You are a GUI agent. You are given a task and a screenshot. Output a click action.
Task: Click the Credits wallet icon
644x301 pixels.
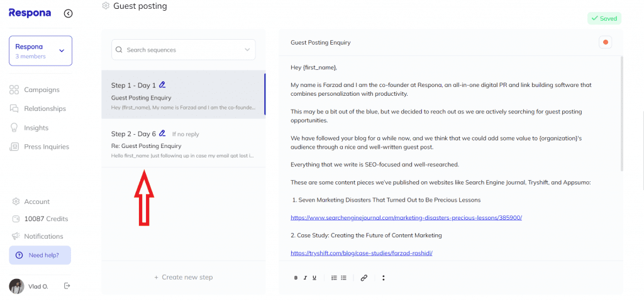16,219
